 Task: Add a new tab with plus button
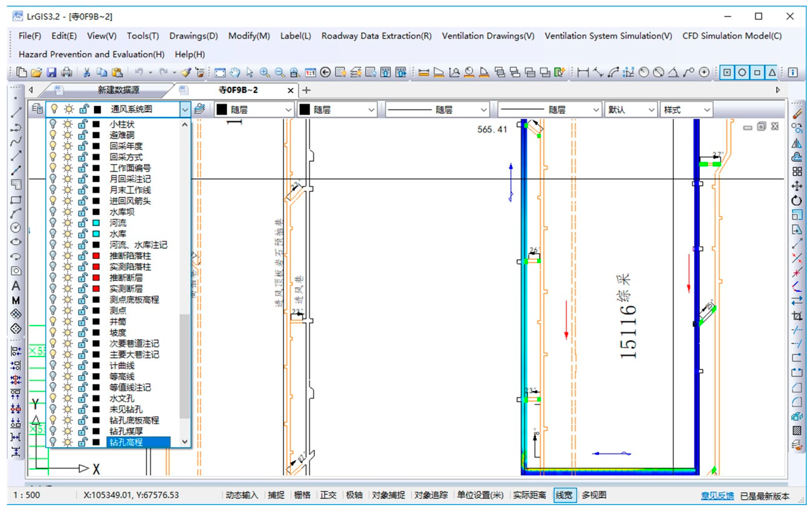pos(306,90)
